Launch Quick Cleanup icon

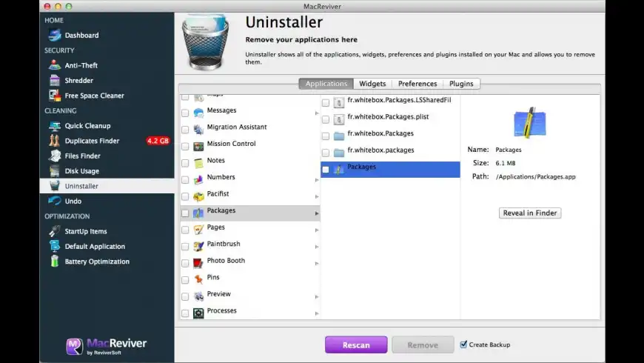click(54, 126)
